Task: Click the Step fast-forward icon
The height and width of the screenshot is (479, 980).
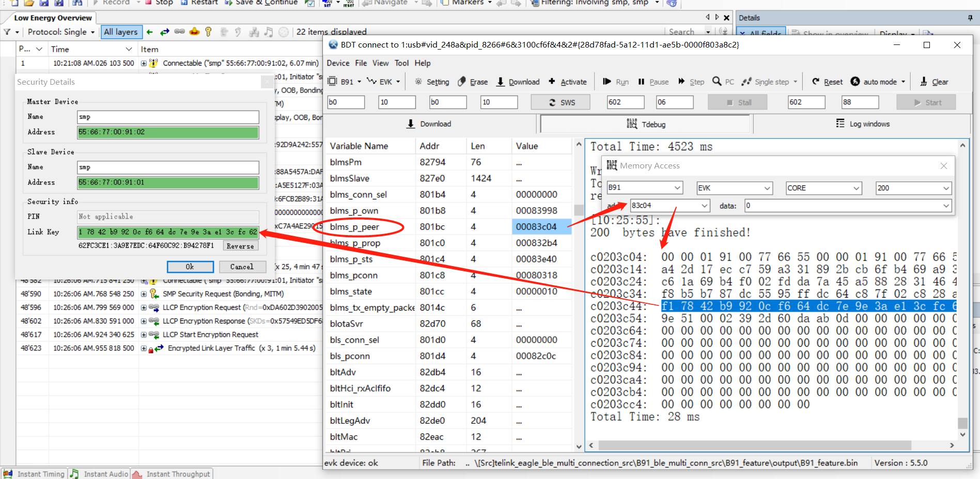Action: click(681, 81)
